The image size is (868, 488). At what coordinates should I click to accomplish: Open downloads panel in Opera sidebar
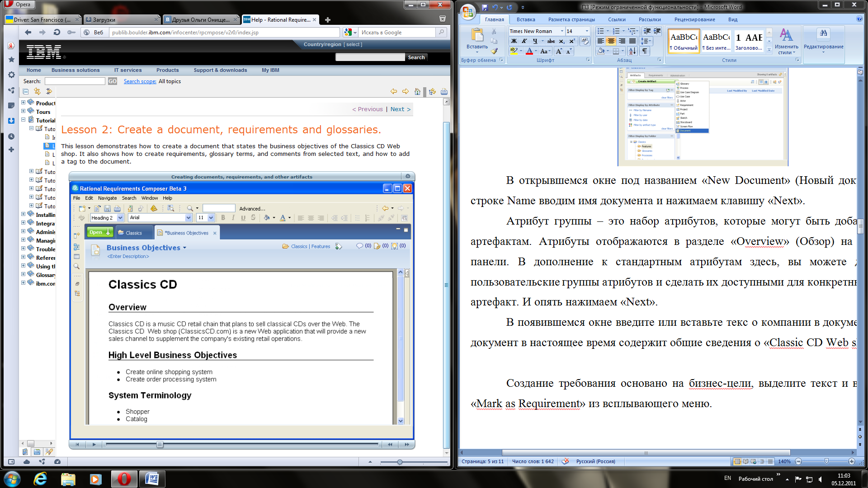(x=11, y=121)
